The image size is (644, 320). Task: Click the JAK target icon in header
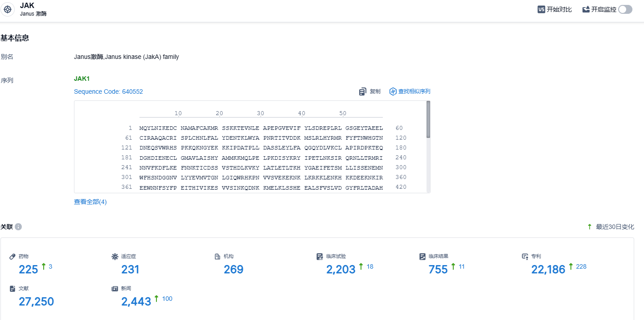click(8, 9)
